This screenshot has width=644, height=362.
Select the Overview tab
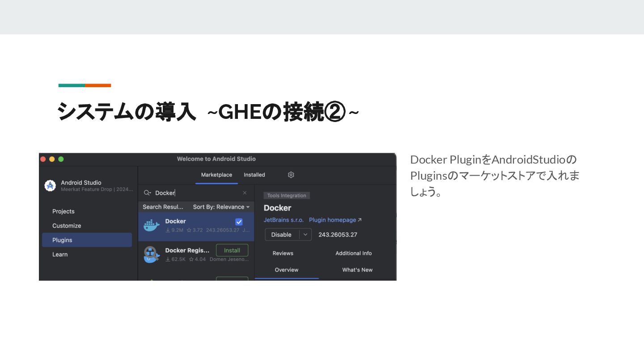pos(287,270)
